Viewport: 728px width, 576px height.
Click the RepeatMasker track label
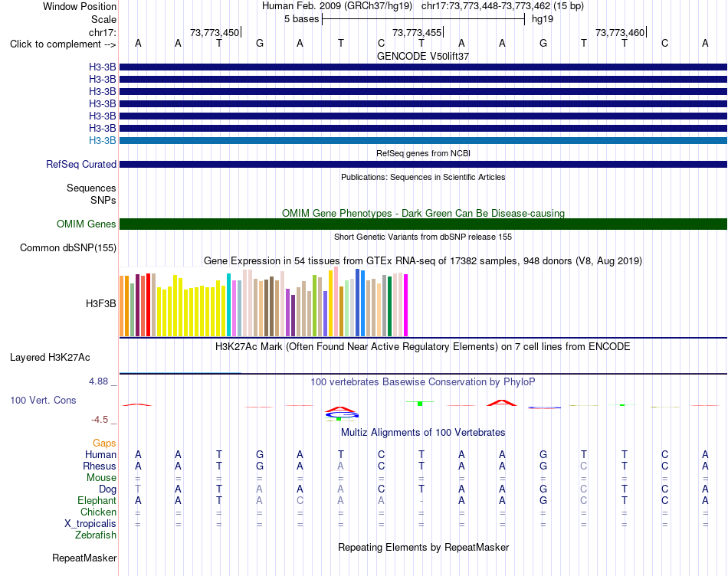tap(84, 558)
